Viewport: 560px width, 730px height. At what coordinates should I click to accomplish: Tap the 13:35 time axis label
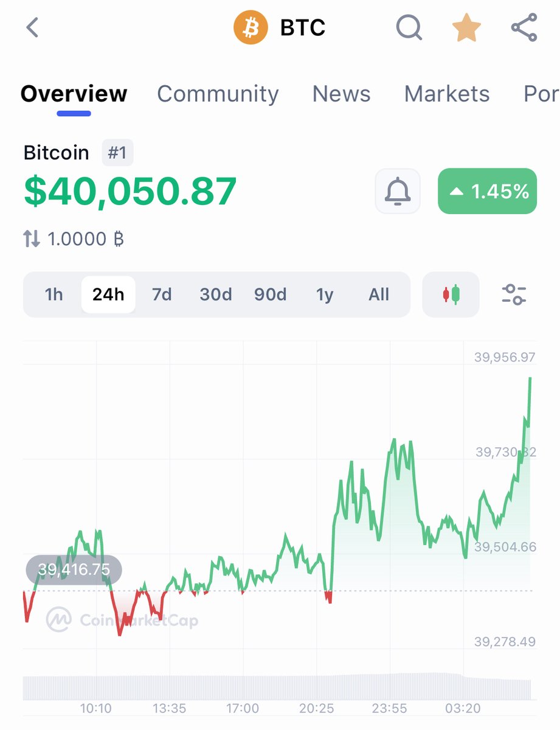pos(169,708)
